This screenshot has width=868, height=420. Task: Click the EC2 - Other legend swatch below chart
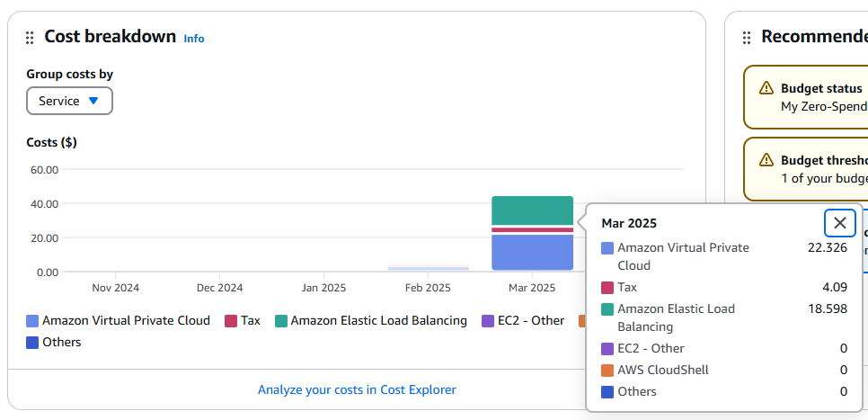click(488, 321)
